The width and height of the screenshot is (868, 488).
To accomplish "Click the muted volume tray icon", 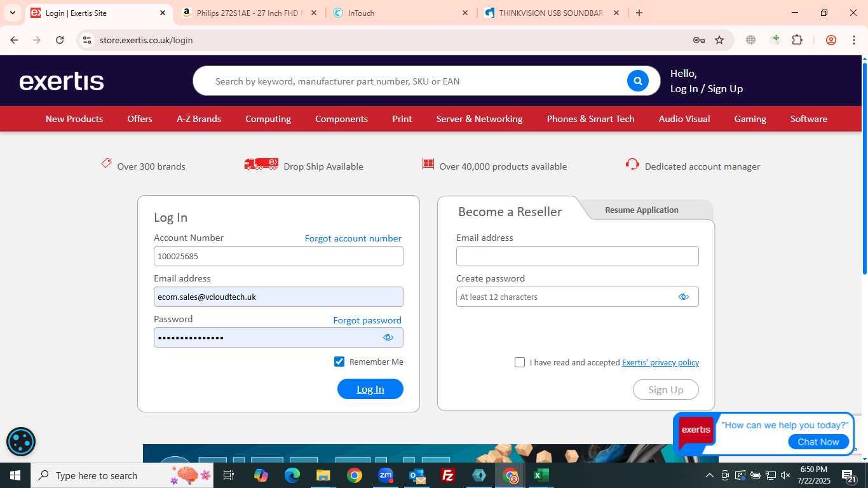I will [785, 475].
